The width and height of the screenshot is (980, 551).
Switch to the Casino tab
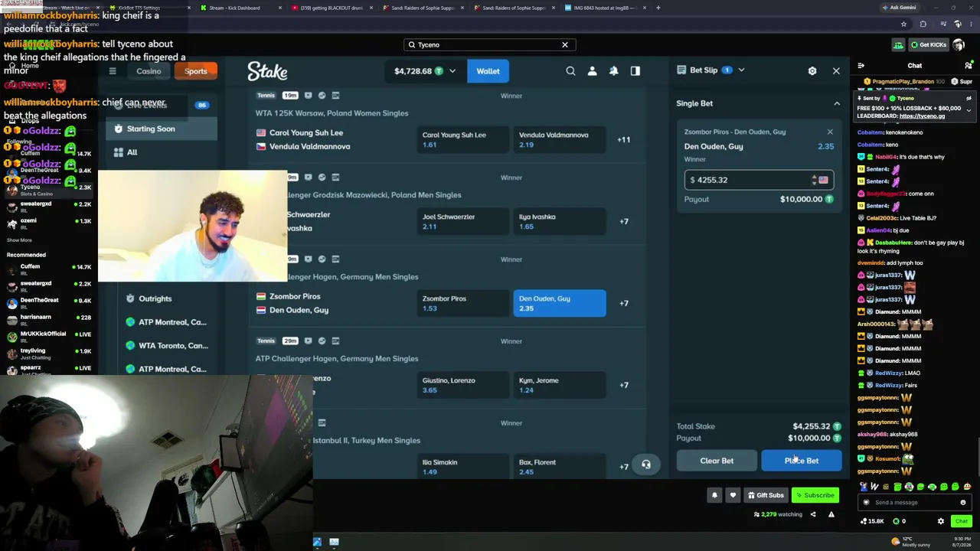pyautogui.click(x=149, y=71)
